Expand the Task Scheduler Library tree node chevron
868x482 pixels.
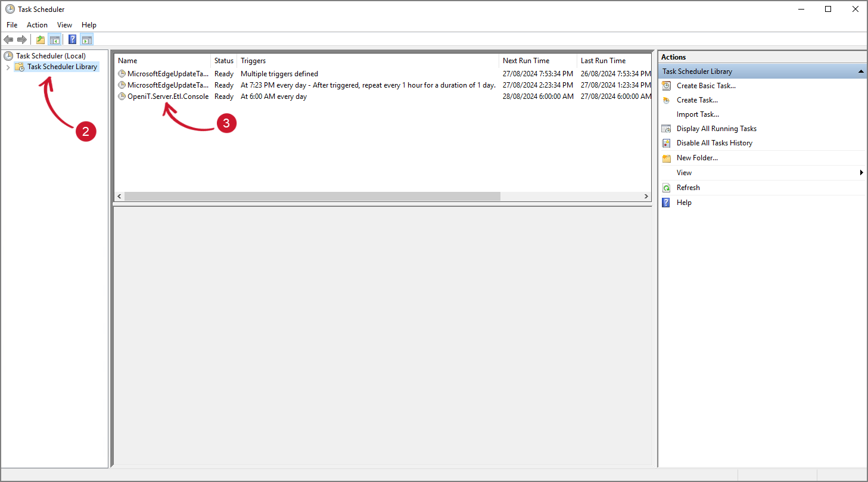(8, 67)
